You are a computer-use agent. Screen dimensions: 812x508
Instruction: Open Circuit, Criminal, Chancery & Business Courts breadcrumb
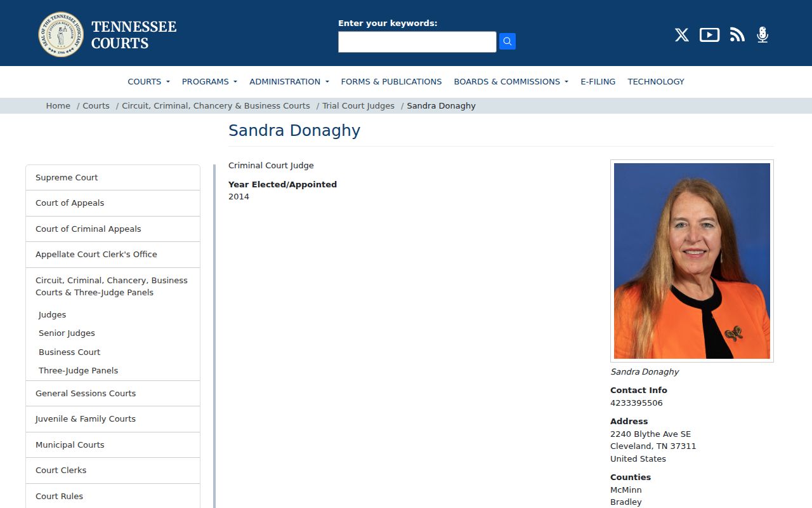[x=216, y=106]
